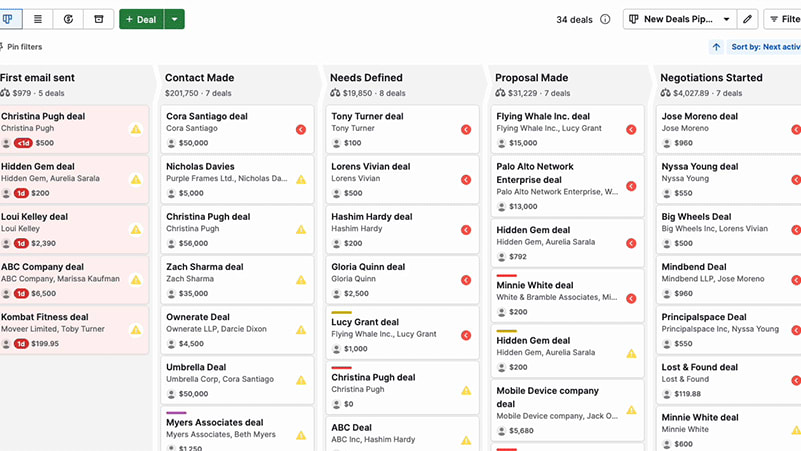Click the info icon beside 34 deals
The image size is (801, 451).
[605, 19]
